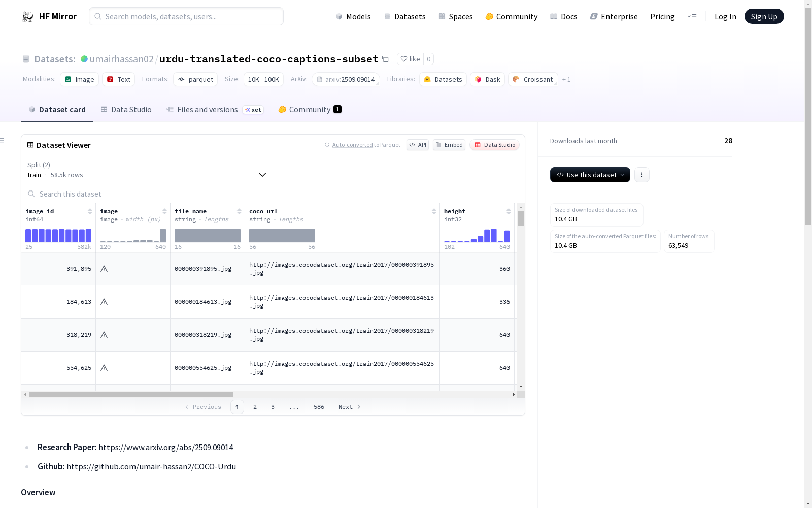
Task: Open the Pricing page
Action: [x=662, y=17]
